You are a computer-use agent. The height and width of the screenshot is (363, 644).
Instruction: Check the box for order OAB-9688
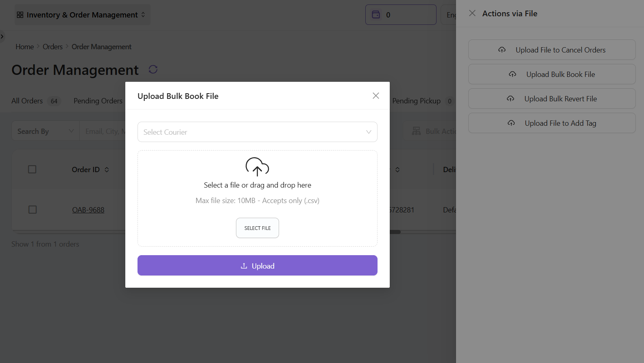pyautogui.click(x=33, y=210)
